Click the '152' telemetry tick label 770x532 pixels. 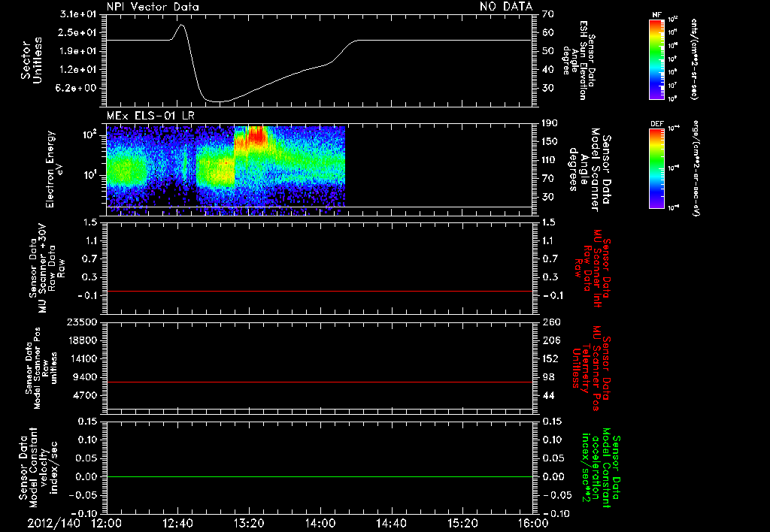point(550,358)
